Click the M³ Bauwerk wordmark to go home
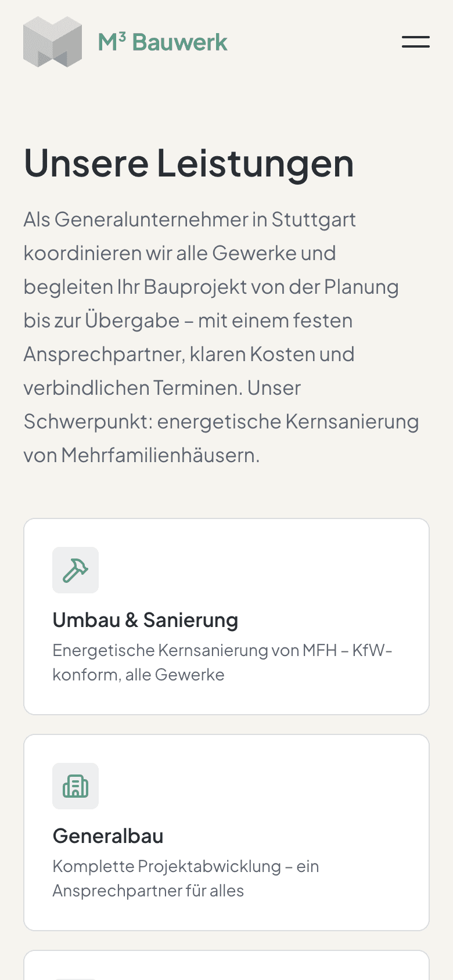Image resolution: width=453 pixels, height=980 pixels. (x=163, y=42)
